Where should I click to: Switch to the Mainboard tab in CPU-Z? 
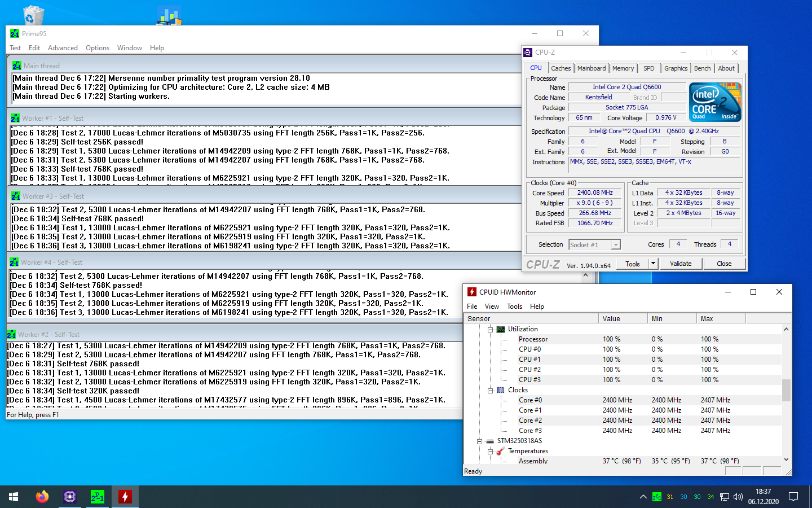coord(592,68)
